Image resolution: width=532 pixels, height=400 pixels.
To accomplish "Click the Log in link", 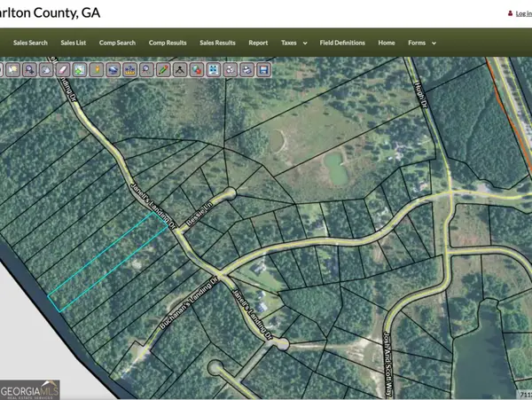I will [523, 13].
